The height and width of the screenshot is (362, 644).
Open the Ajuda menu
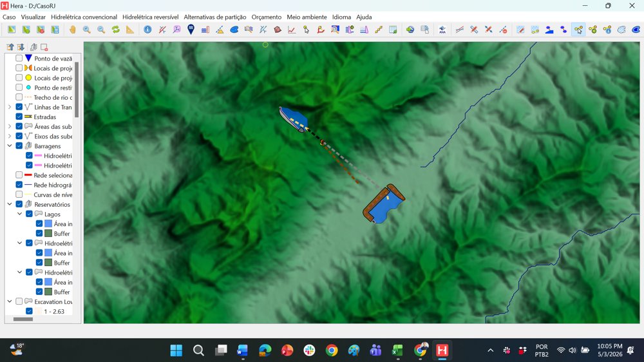coord(364,17)
